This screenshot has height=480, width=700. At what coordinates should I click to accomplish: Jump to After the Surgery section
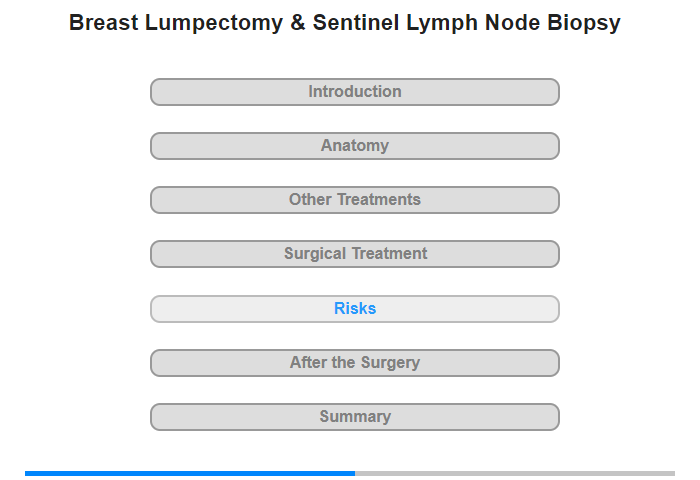click(x=354, y=363)
